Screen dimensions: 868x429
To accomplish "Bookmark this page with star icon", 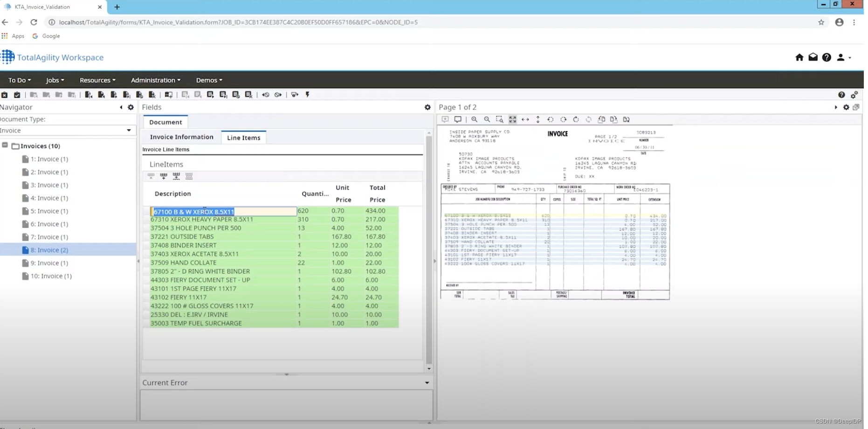I will click(x=821, y=22).
